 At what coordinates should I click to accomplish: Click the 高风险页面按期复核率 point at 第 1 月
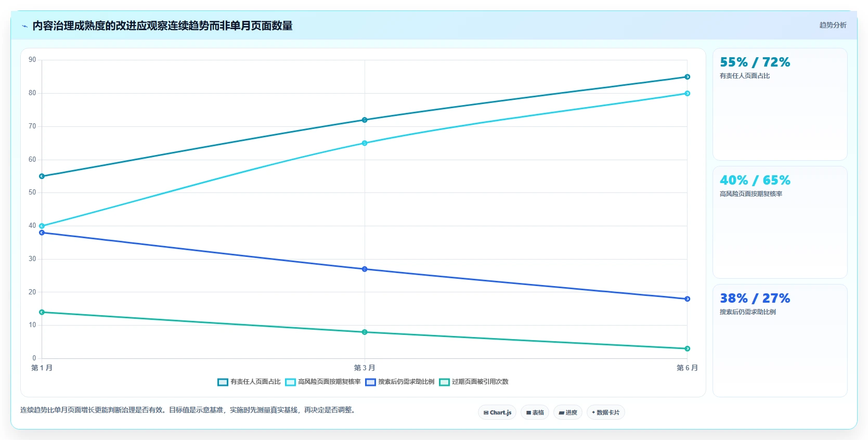pos(42,226)
